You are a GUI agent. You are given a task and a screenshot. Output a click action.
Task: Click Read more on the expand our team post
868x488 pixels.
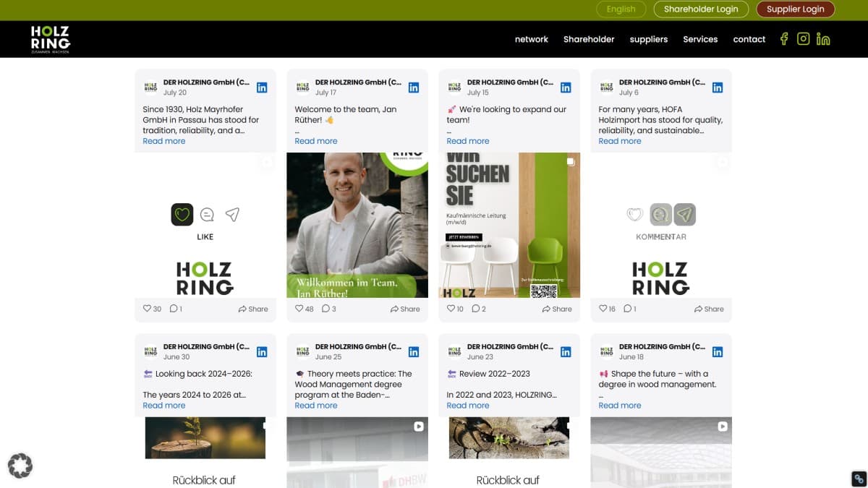tap(468, 141)
